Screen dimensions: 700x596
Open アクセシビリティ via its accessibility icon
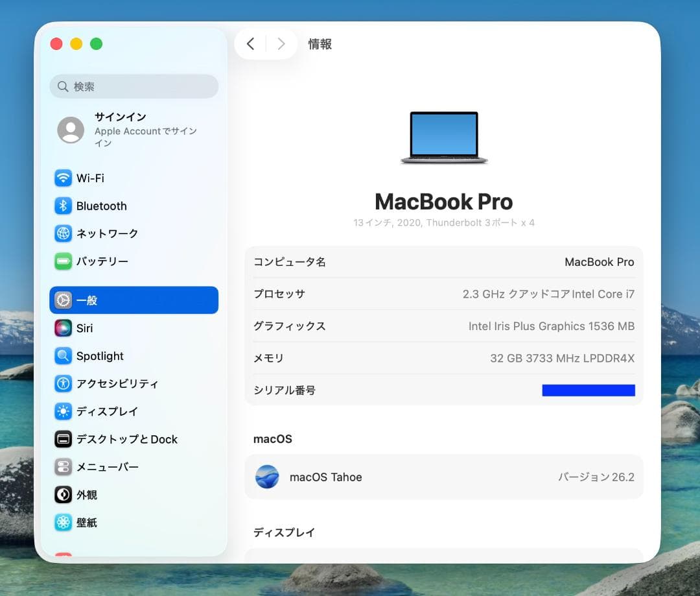63,383
